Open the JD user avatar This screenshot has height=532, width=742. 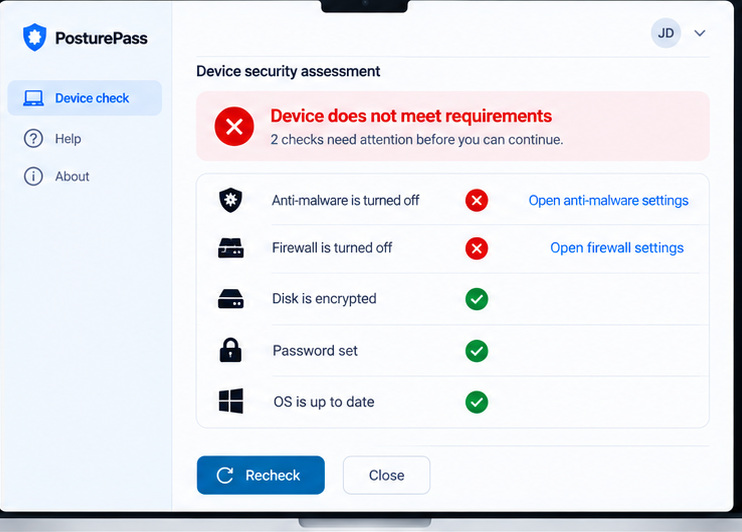[666, 33]
